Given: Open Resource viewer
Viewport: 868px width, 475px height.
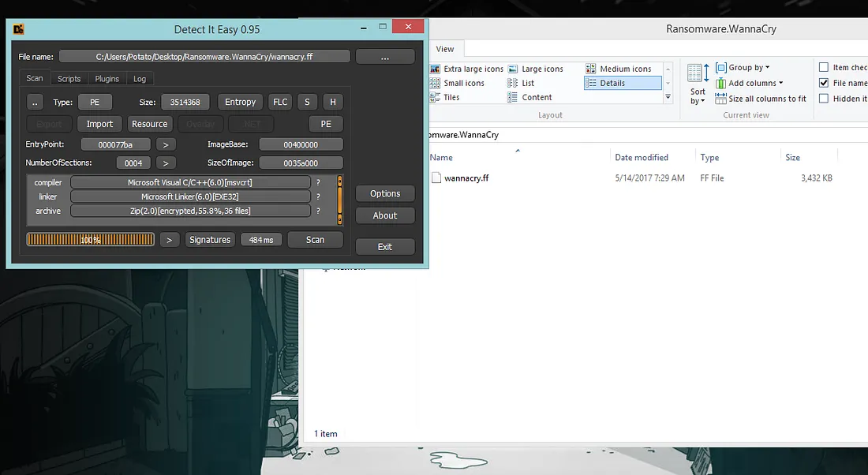Looking at the screenshot, I should [149, 124].
